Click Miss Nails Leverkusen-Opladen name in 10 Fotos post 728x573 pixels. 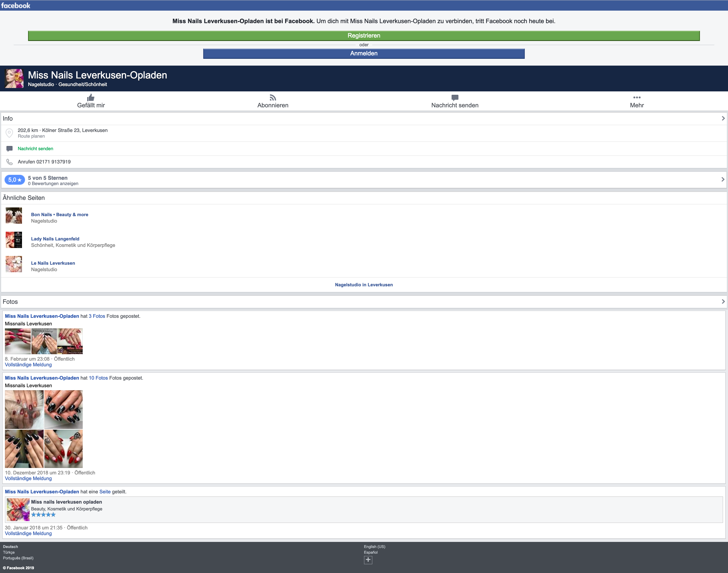42,378
